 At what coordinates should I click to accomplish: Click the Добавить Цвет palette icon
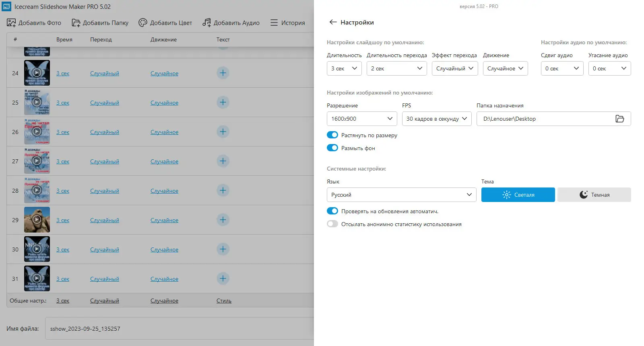pyautogui.click(x=143, y=23)
